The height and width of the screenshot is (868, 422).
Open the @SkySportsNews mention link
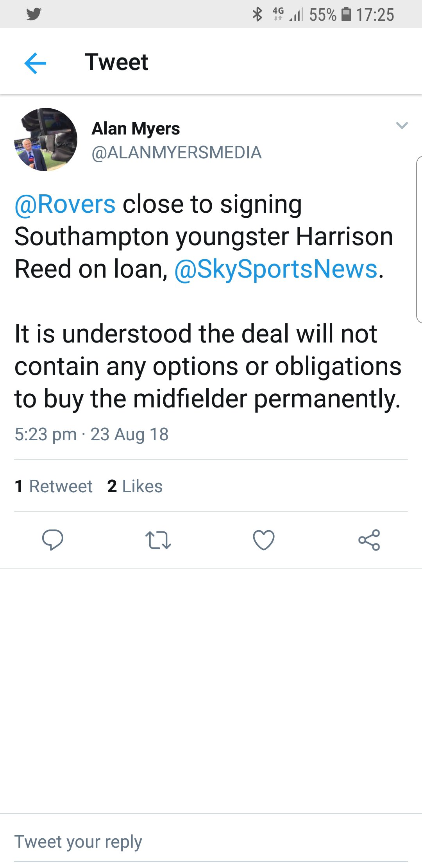point(276,269)
